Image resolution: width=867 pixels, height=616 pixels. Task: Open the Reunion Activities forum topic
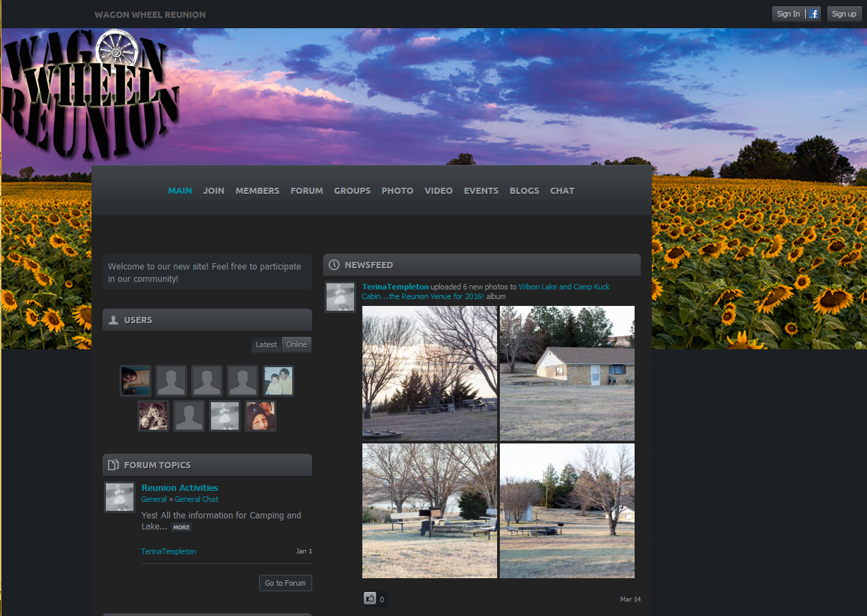tap(179, 487)
